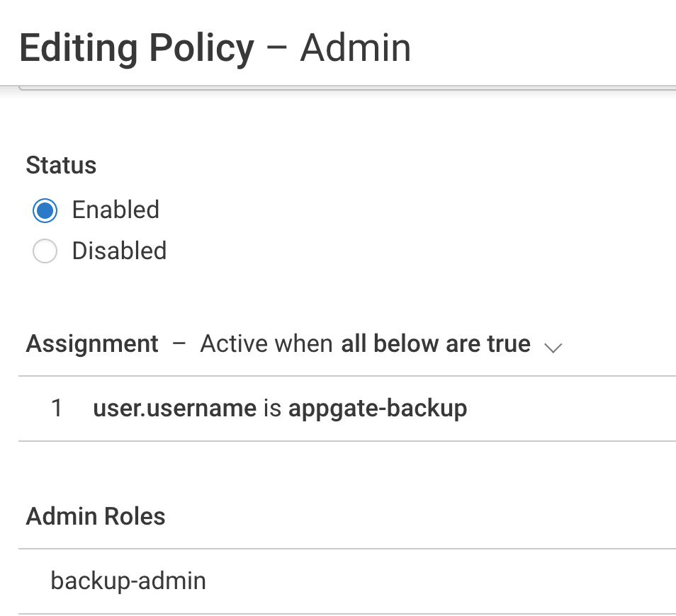Select the Disabled status radio button
The image size is (676, 616).
[x=44, y=251]
